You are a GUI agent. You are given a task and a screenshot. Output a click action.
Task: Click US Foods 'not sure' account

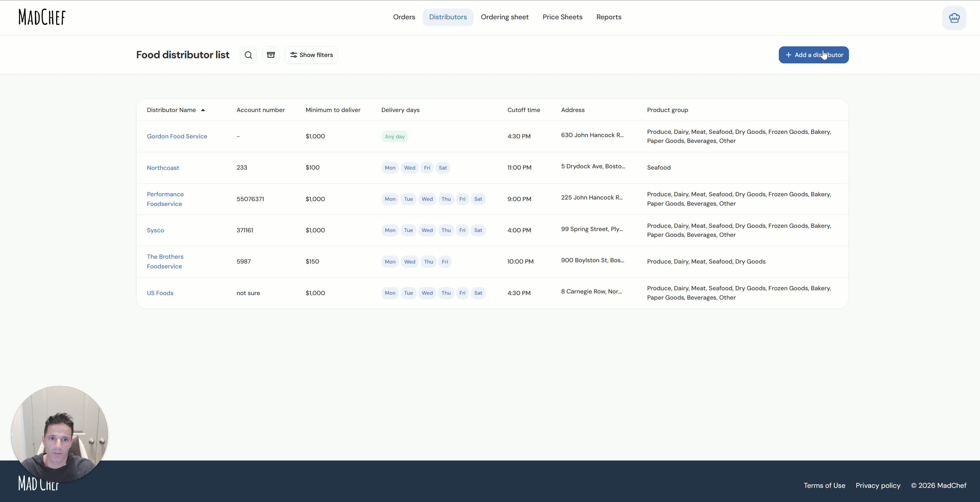(x=248, y=293)
